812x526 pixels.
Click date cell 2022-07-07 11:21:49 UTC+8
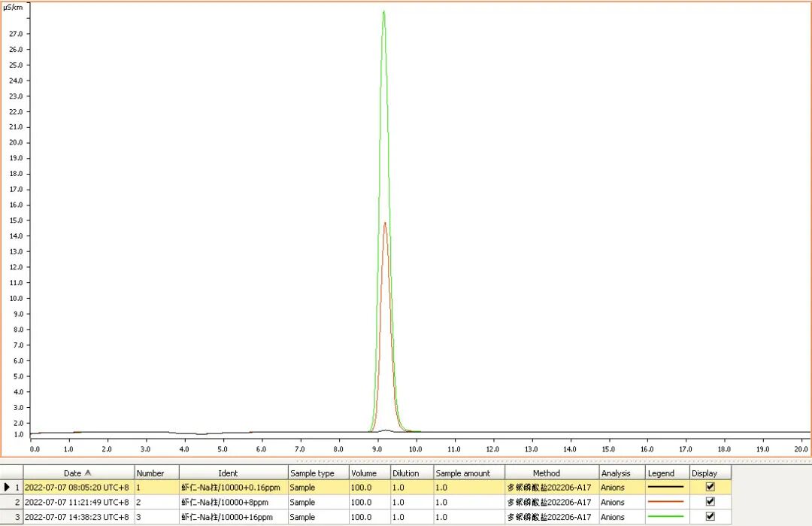tap(79, 502)
